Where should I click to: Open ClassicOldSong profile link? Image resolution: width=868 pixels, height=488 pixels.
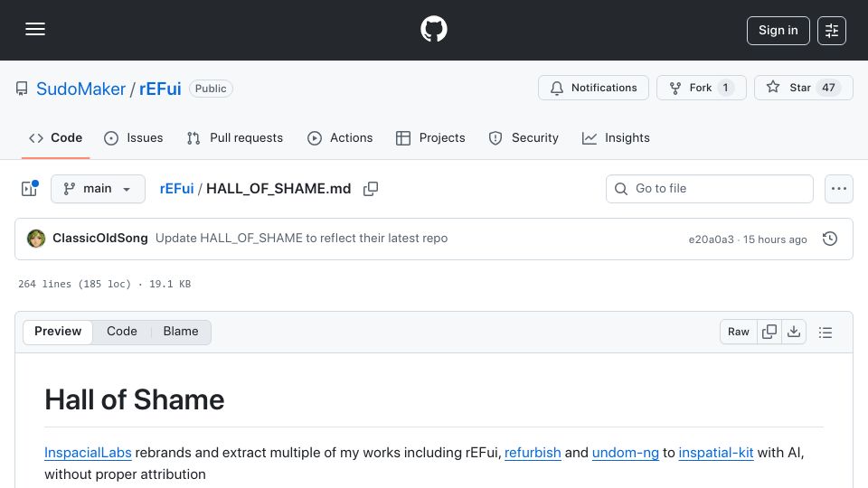(100, 238)
